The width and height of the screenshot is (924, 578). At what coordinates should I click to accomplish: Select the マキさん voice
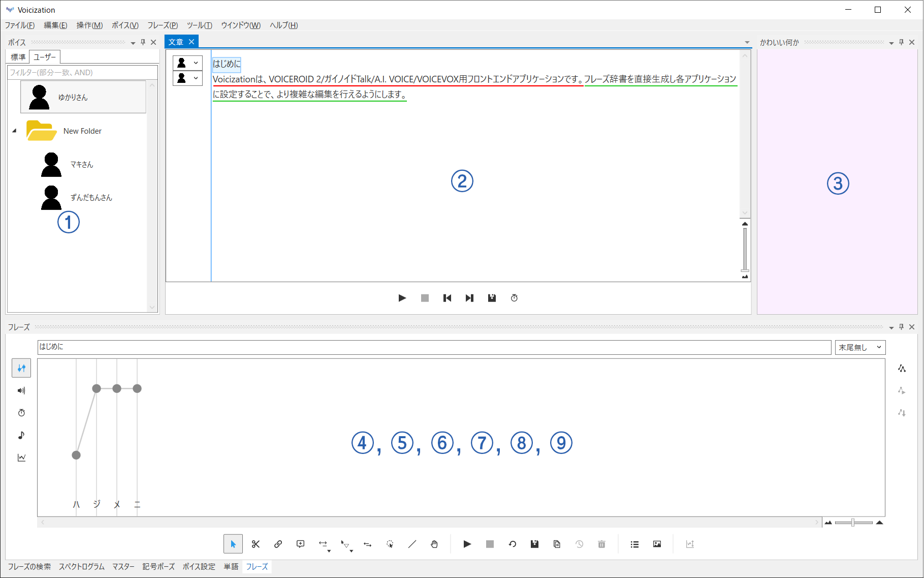point(81,164)
